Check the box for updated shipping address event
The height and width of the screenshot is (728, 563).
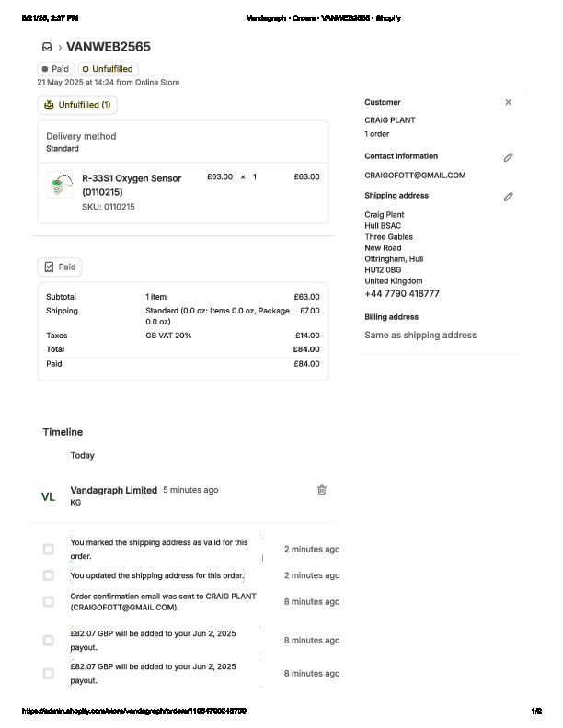tap(48, 575)
